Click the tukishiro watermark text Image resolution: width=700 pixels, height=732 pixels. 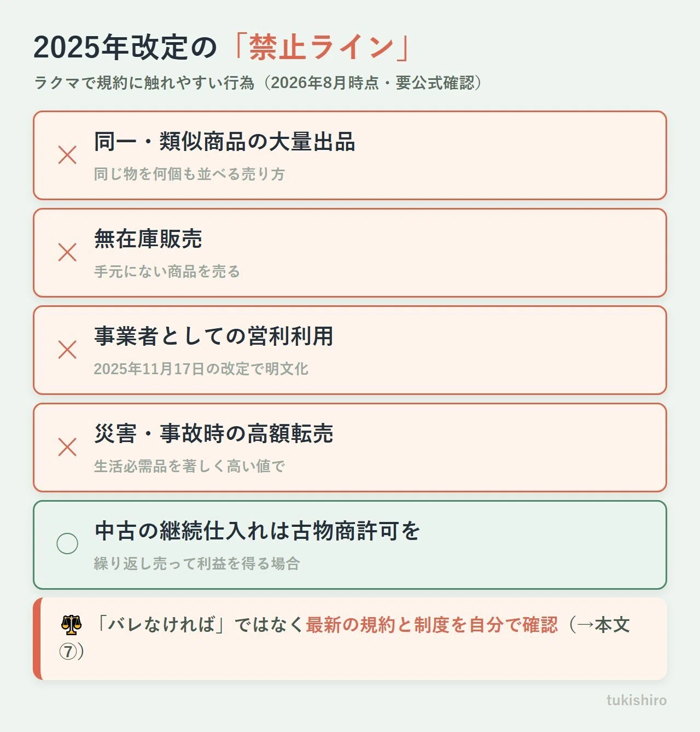pyautogui.click(x=637, y=700)
